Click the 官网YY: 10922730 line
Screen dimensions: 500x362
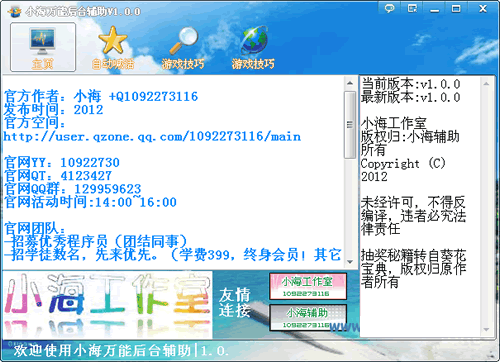pyautogui.click(x=62, y=163)
